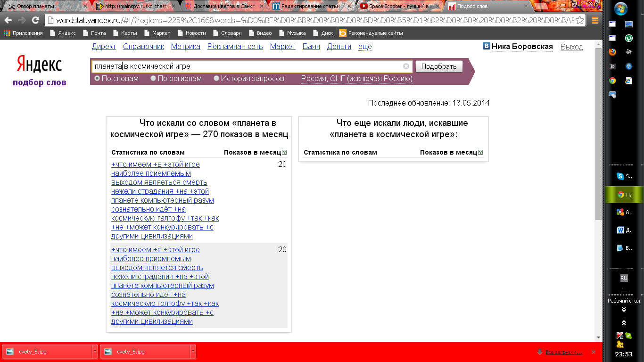Click the подбор слов link under logo
Viewport: 644px width, 362px height.
(x=39, y=82)
